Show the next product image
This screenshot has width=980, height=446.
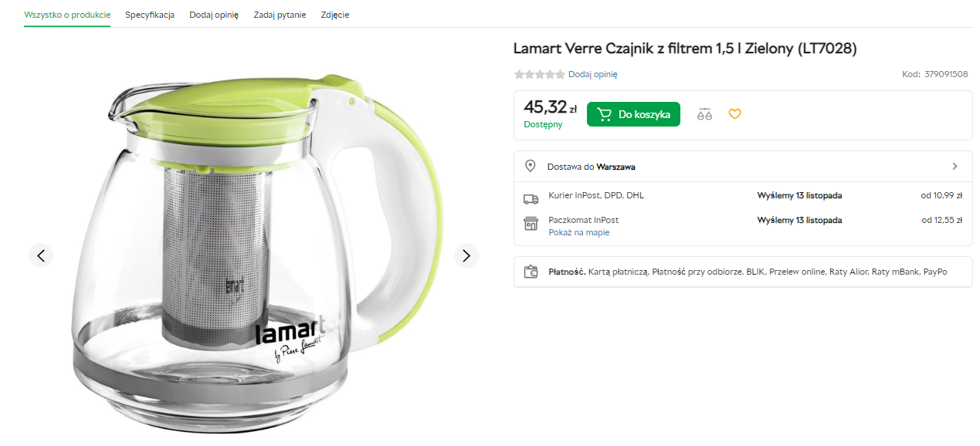pyautogui.click(x=466, y=255)
